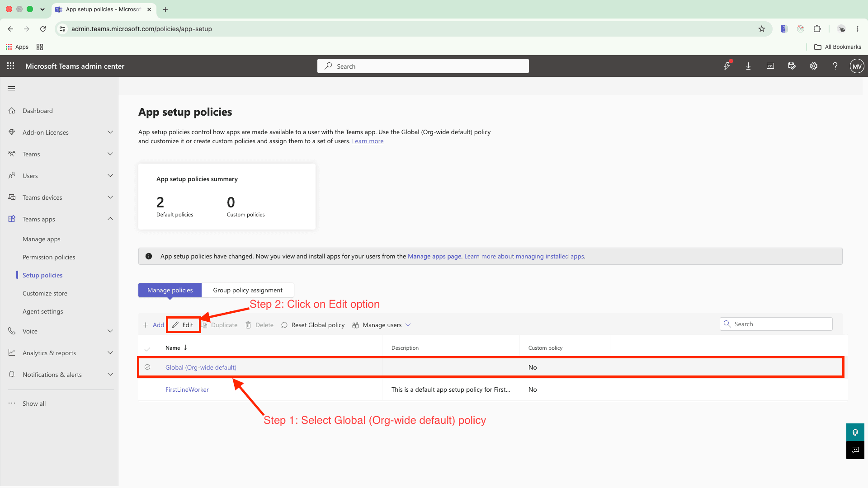Open the Apps grid shortcut in bookmarks bar
This screenshot has height=488, width=868.
pyautogui.click(x=17, y=47)
